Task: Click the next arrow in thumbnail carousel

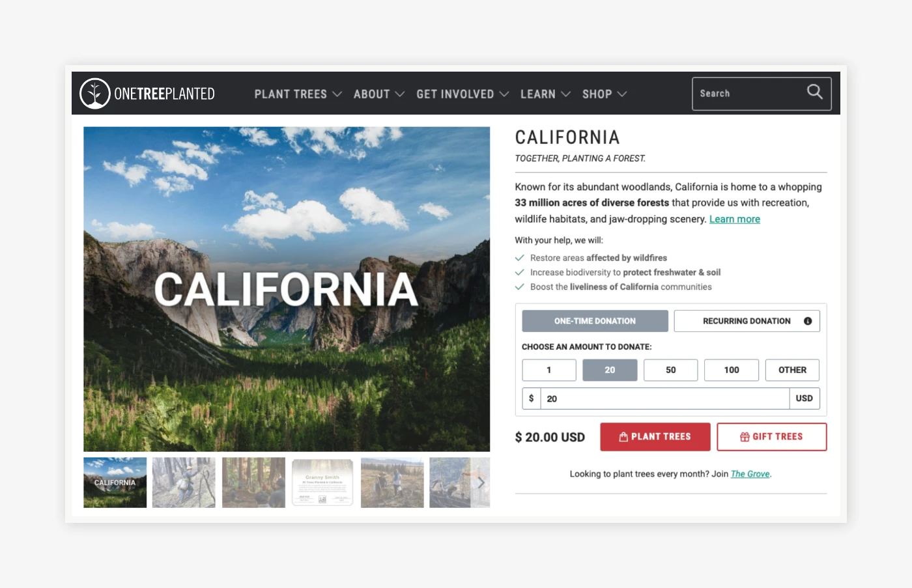Action: click(481, 483)
